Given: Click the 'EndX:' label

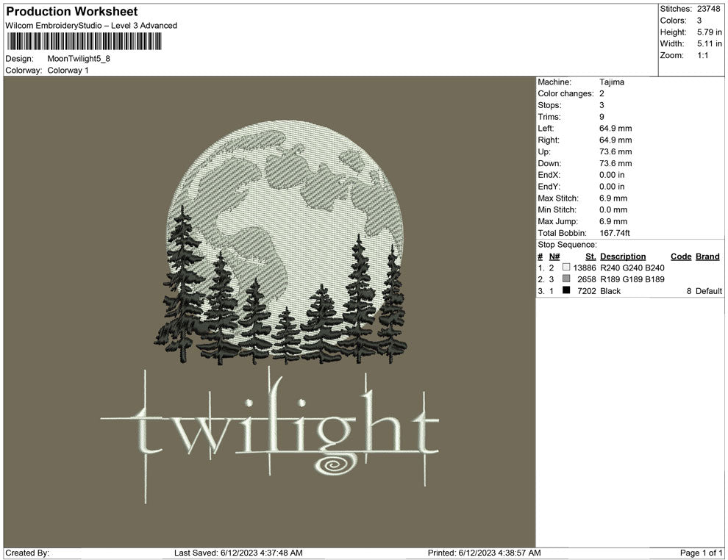Looking at the screenshot, I should 549,175.
